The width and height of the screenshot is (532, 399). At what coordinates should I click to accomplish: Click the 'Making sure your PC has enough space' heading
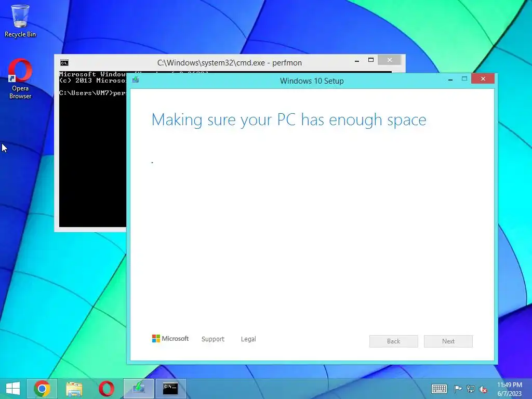coord(289,120)
